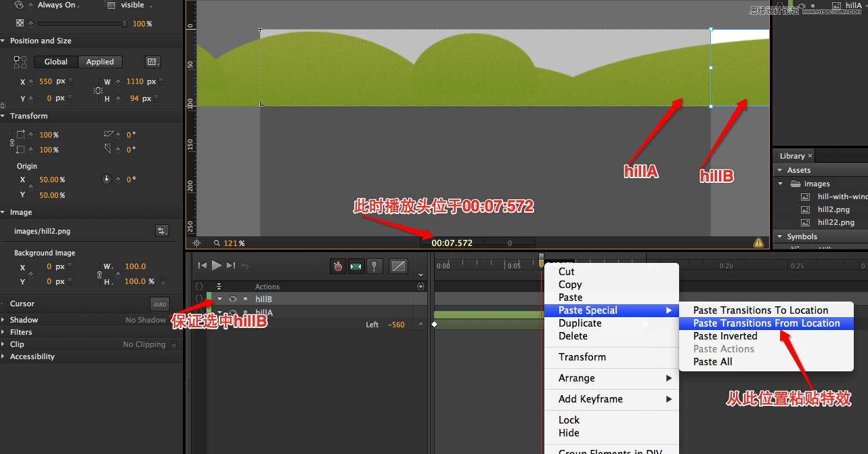The height and width of the screenshot is (454, 868).
Task: Collapse the hillB layer triangle
Action: 219,299
